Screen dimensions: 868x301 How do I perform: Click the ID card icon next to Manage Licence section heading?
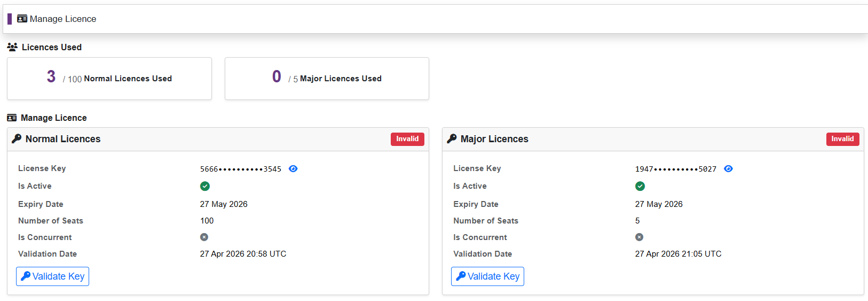(12, 118)
